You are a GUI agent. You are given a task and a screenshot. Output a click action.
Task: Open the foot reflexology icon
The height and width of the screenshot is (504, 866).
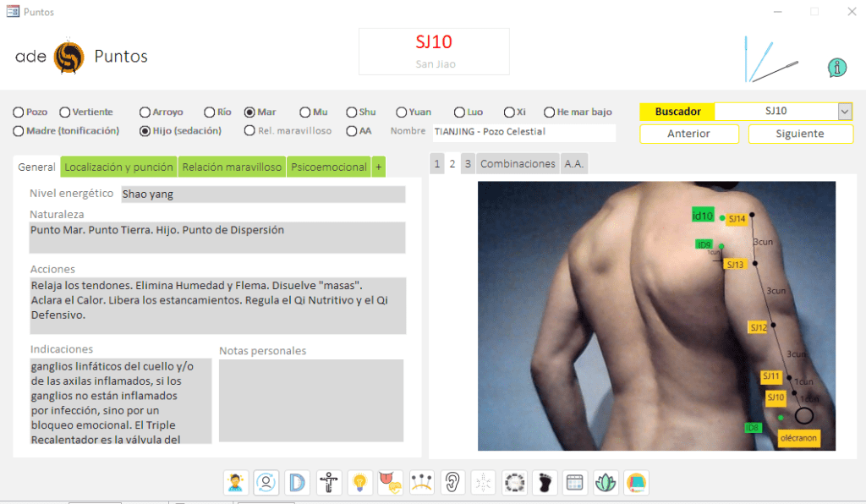tap(544, 483)
